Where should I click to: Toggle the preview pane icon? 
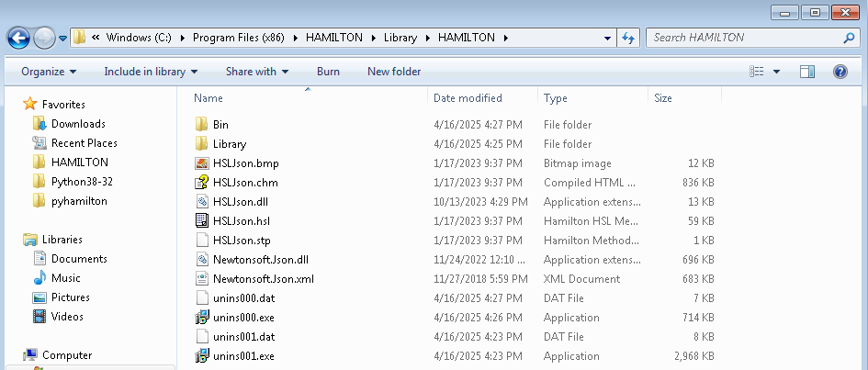807,72
